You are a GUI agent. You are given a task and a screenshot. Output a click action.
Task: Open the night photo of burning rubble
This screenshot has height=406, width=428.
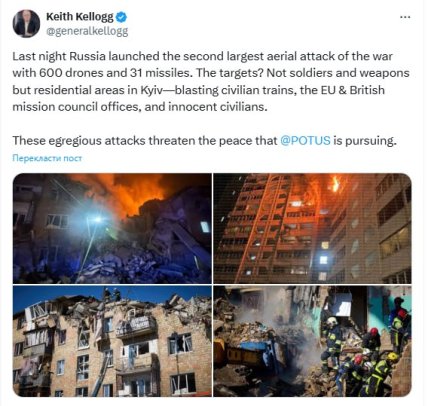112,228
